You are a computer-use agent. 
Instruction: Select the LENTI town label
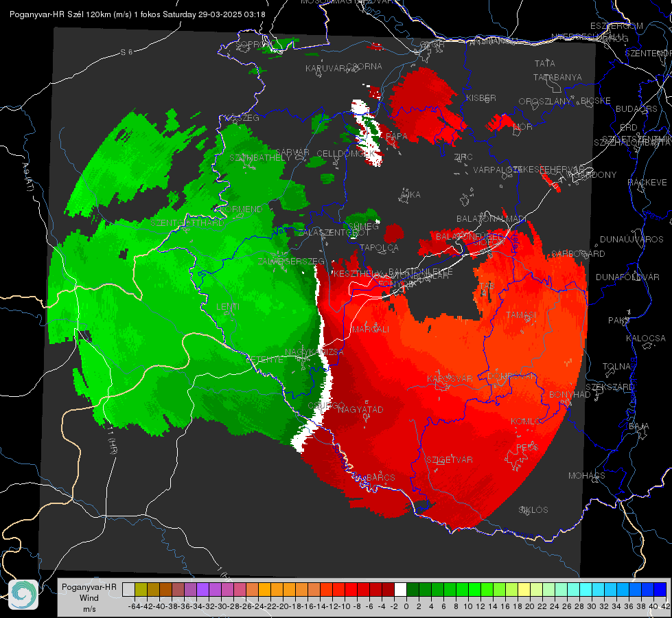(228, 307)
